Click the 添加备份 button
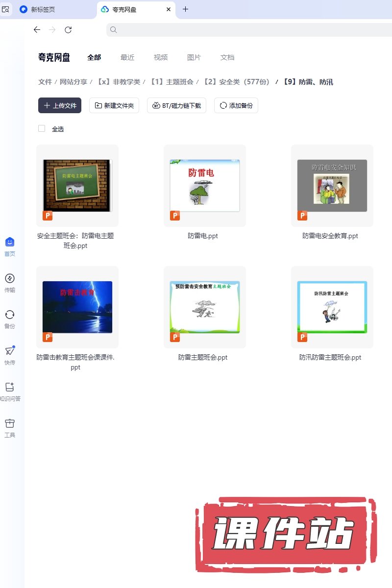392x588 pixels. tap(236, 105)
